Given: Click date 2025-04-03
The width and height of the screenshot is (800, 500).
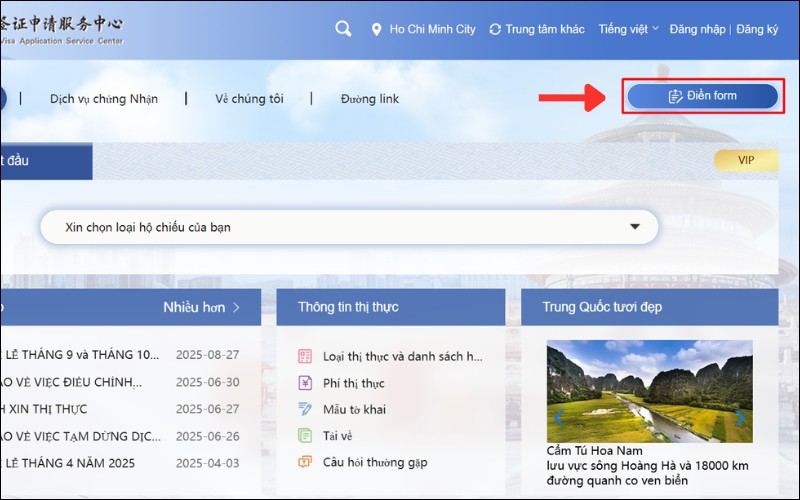Looking at the screenshot, I should coord(207,463).
